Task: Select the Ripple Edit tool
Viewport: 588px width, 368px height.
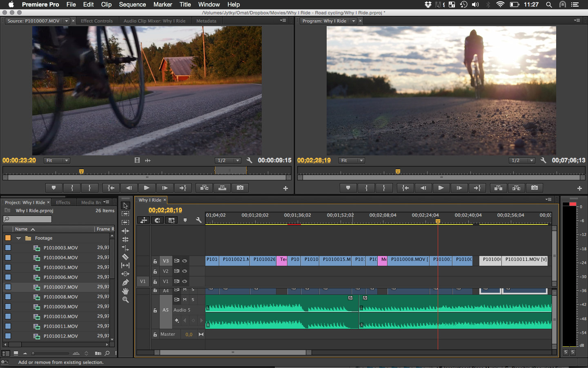Action: pyautogui.click(x=125, y=231)
